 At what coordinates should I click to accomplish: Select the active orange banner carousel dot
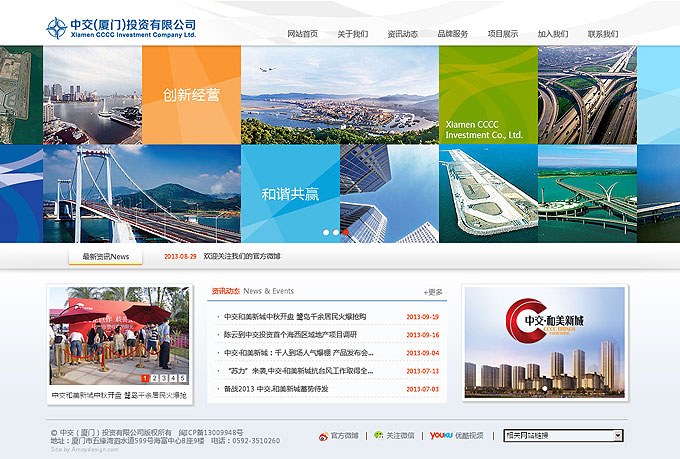[x=346, y=232]
